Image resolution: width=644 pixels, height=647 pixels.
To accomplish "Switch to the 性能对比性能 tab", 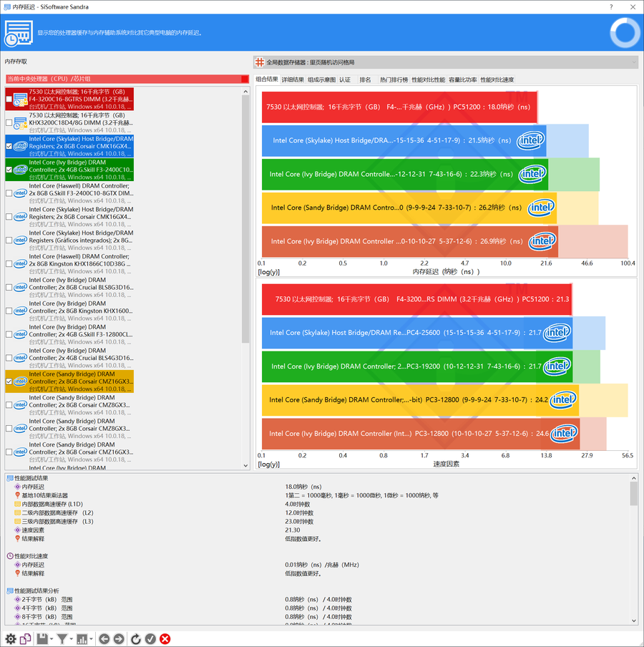I will point(428,79).
